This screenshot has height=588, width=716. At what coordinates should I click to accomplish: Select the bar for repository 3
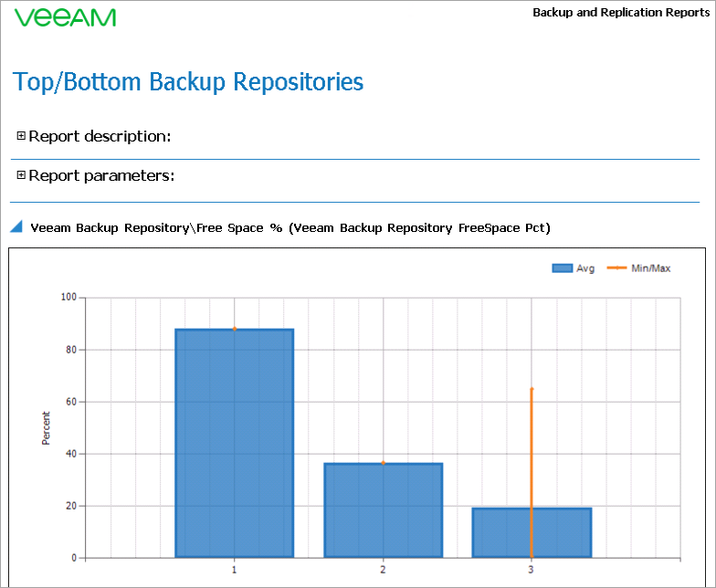[532, 532]
